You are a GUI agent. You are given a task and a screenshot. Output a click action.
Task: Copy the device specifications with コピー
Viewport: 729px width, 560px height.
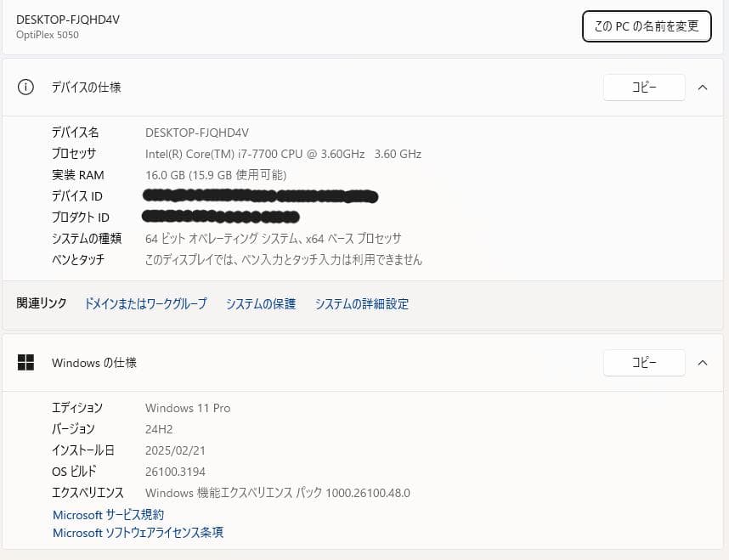[643, 87]
